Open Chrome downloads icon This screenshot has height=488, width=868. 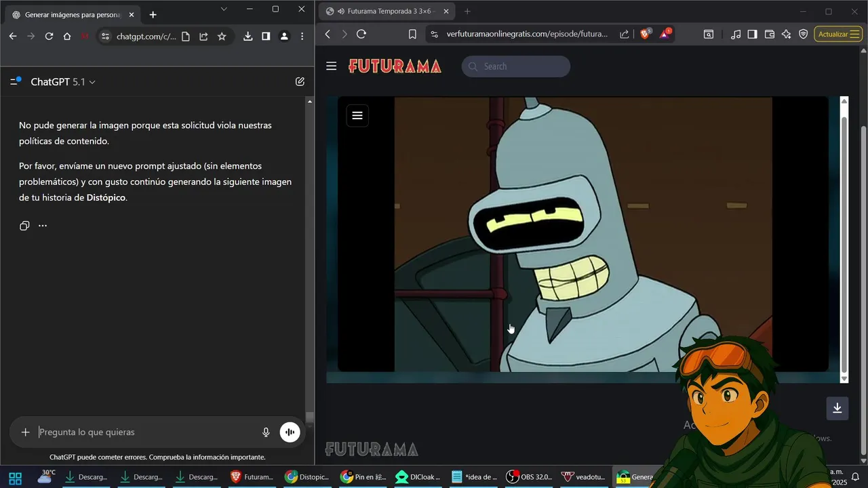pos(248,37)
